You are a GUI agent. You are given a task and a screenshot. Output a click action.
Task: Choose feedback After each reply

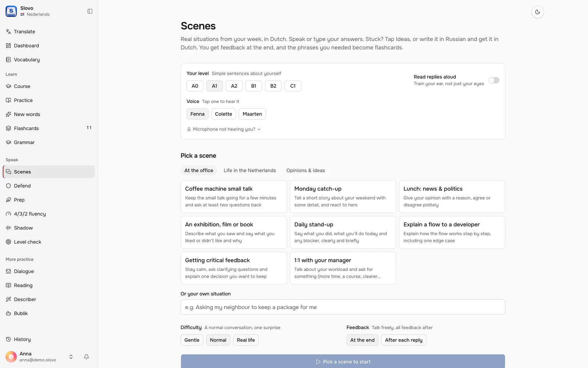404,340
